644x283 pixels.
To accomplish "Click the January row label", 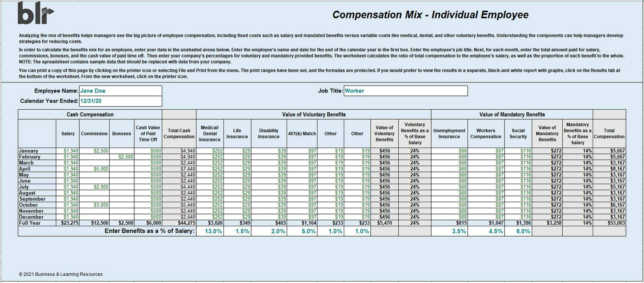I will click(37, 151).
